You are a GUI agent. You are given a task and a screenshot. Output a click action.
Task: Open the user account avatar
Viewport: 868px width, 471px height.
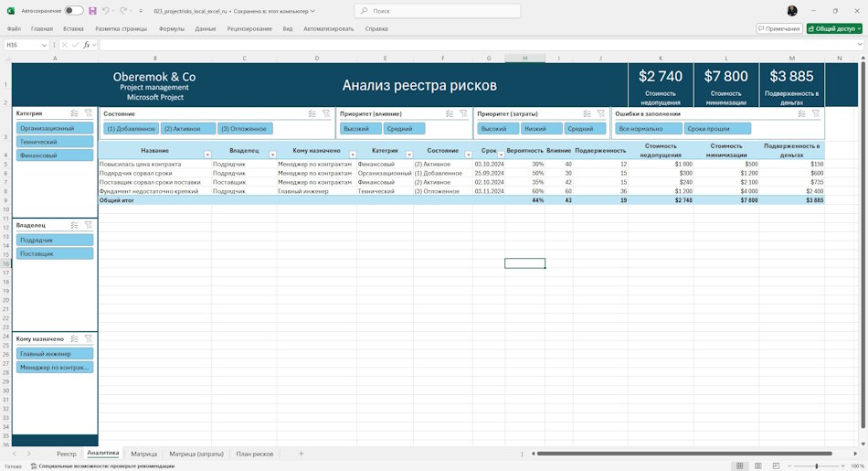click(792, 11)
